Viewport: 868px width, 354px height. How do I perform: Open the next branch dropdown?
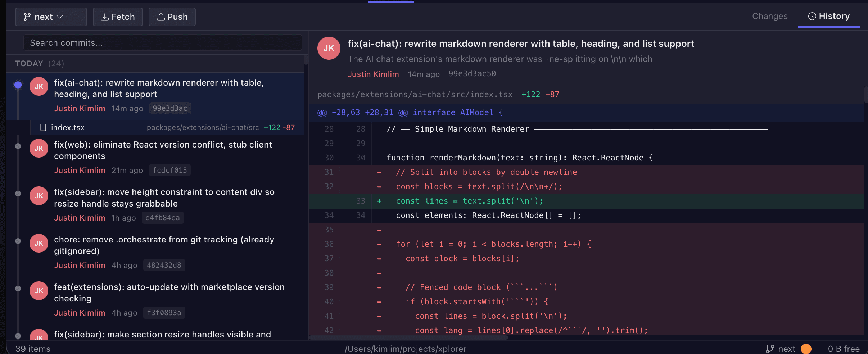click(x=51, y=17)
